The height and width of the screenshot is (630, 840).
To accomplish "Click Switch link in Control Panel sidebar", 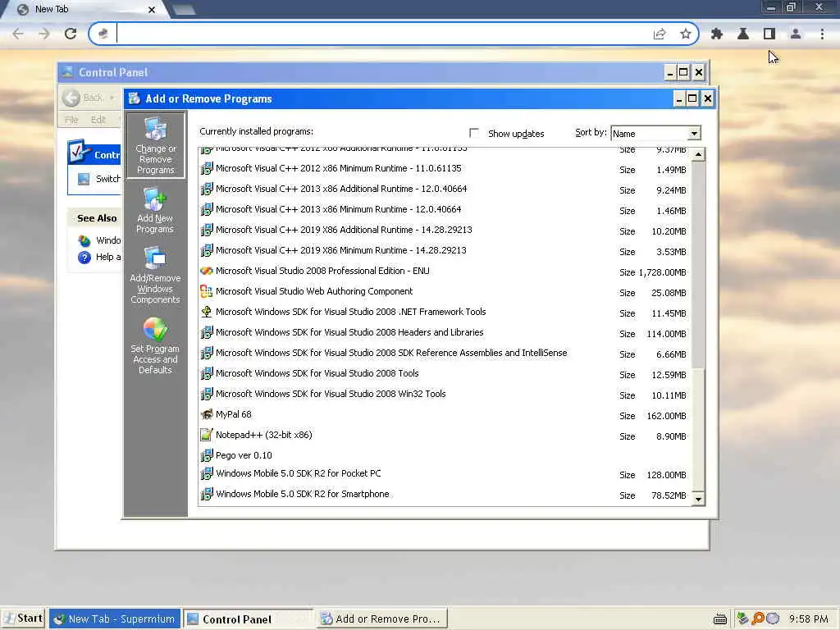I will 107,178.
